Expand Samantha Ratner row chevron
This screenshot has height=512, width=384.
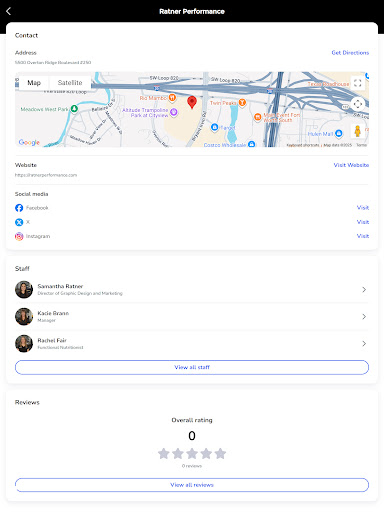coord(364,290)
